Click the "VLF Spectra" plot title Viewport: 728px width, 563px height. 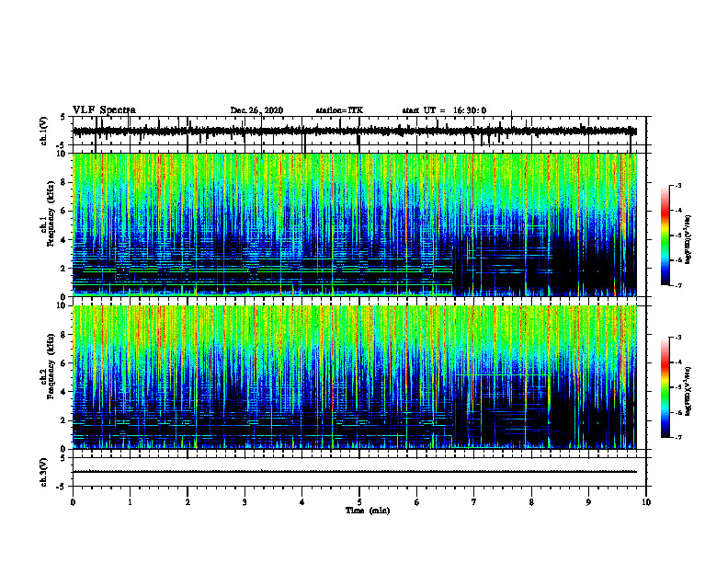[104, 110]
